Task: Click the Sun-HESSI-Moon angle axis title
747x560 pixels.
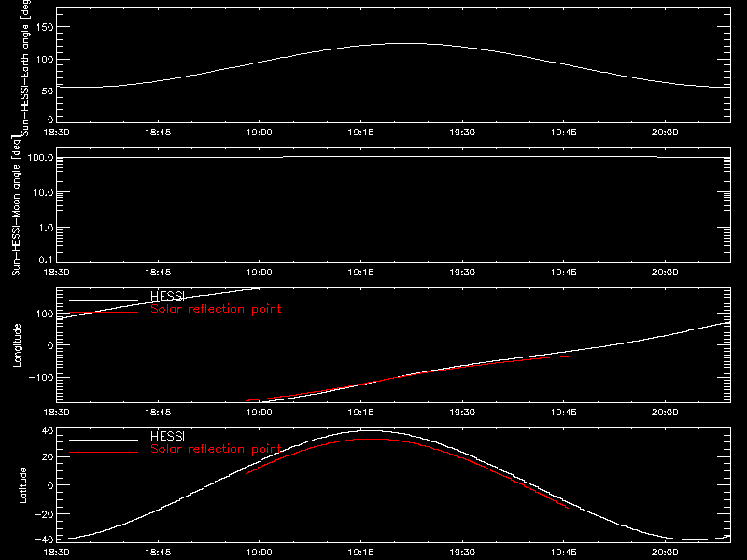Action: [16, 205]
